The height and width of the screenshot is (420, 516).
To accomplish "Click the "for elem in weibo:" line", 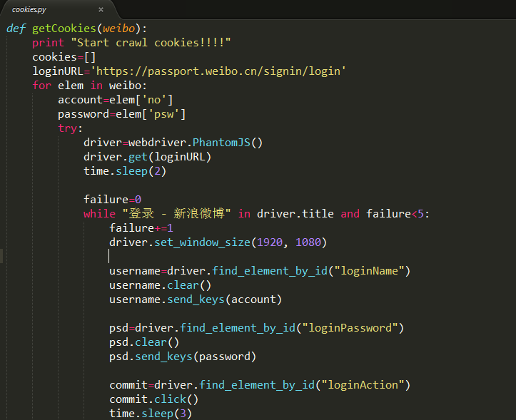I will point(89,86).
